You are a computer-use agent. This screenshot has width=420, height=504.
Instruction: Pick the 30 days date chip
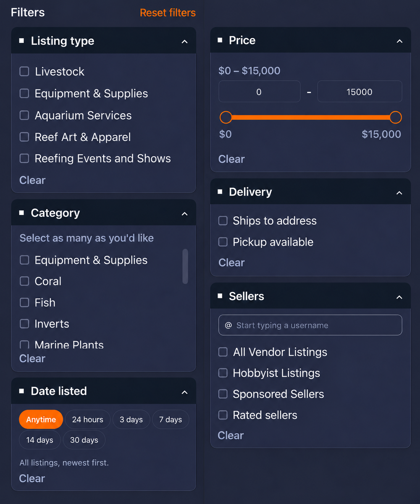pos(84,440)
